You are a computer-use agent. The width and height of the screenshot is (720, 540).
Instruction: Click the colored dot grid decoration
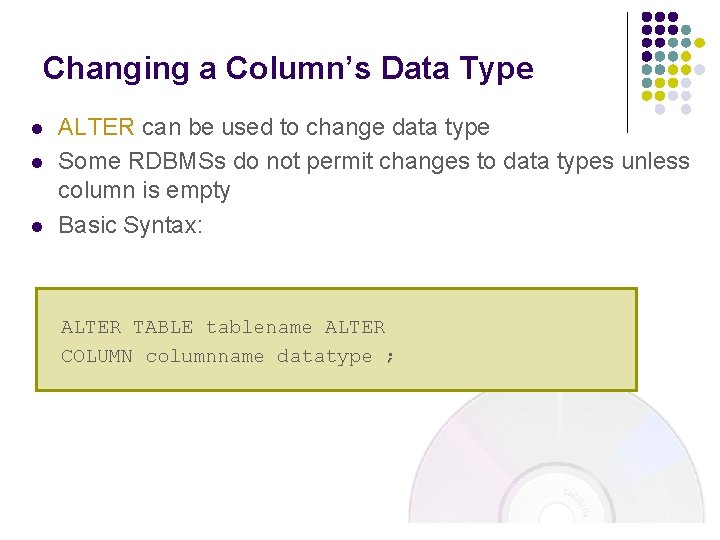click(x=672, y=62)
